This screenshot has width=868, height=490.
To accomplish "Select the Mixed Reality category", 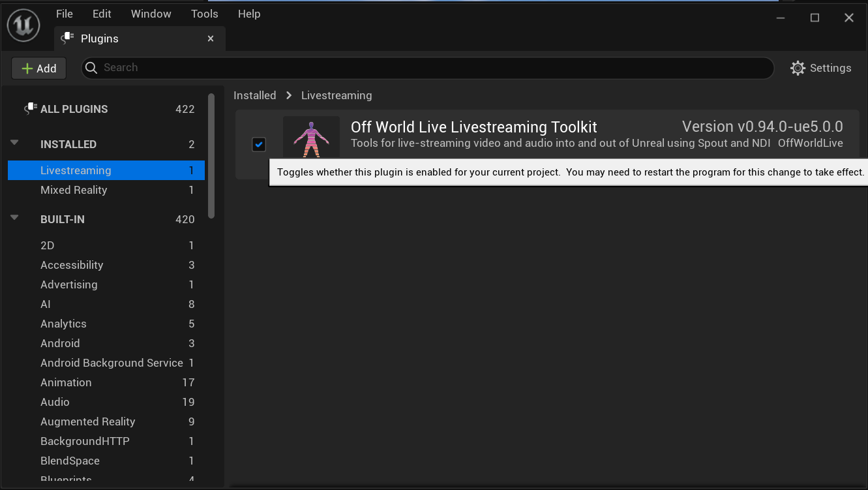I will [x=106, y=190].
